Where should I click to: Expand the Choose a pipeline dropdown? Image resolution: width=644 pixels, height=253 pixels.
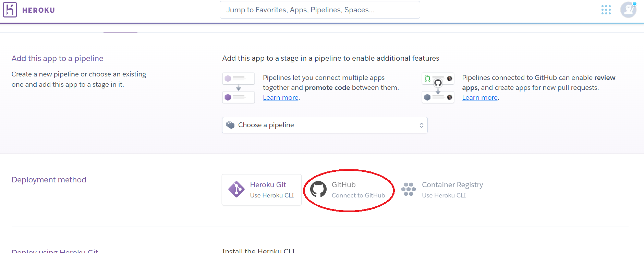pos(324,125)
